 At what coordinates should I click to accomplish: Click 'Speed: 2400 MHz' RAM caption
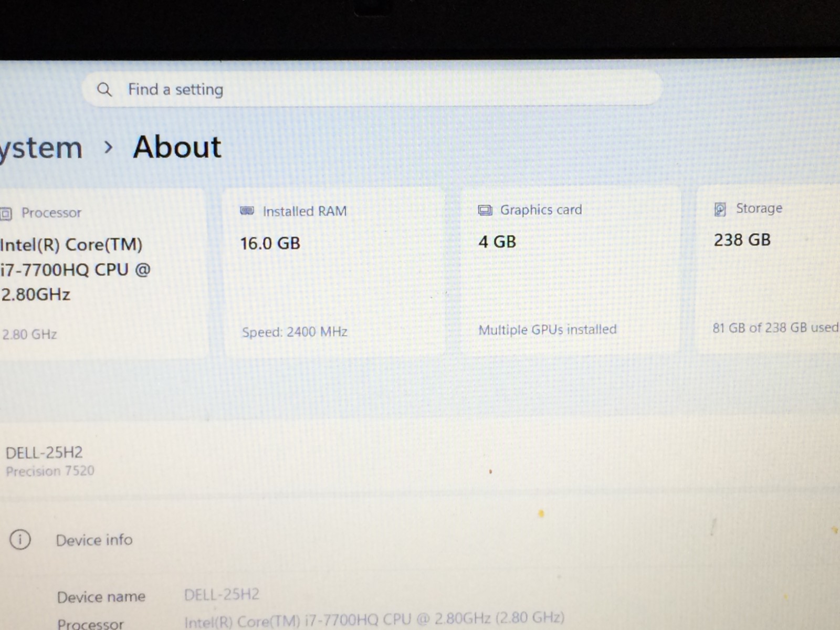point(295,332)
